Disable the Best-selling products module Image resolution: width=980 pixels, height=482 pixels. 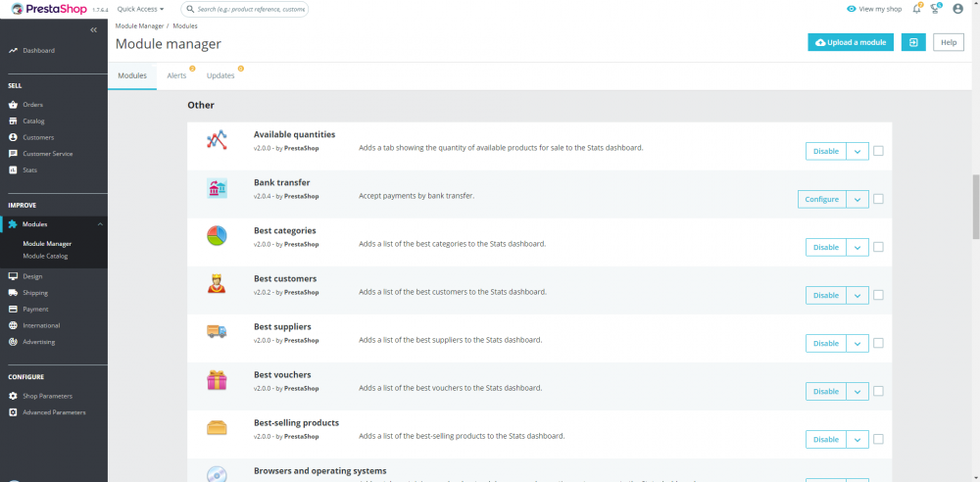(x=825, y=439)
